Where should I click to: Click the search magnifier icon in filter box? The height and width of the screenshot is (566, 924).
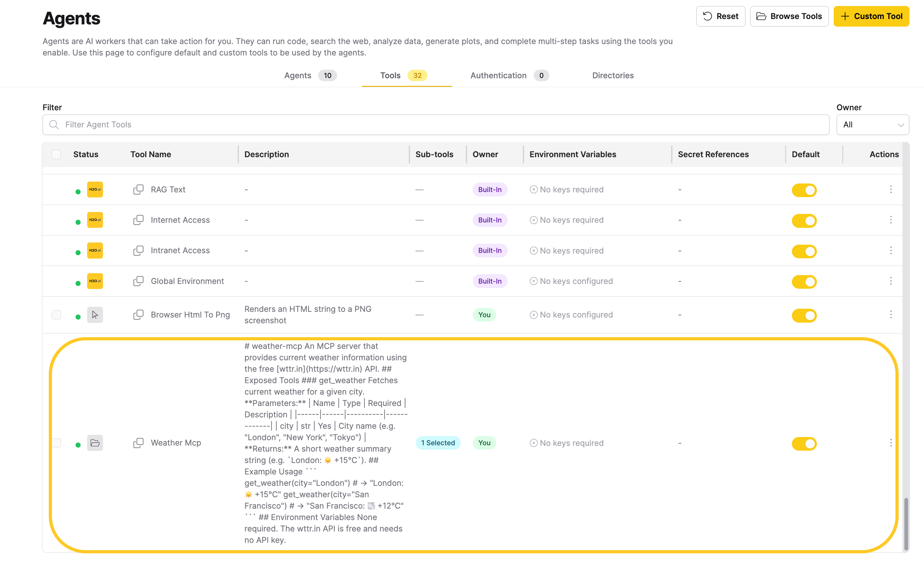pos(54,125)
